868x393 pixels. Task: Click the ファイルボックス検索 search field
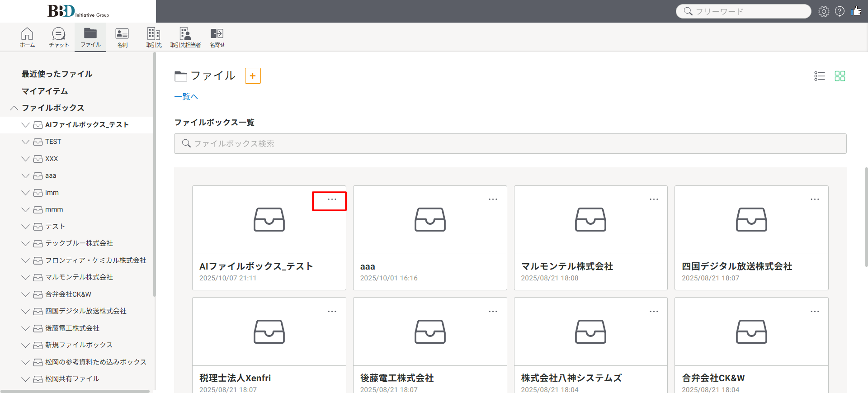click(x=510, y=144)
